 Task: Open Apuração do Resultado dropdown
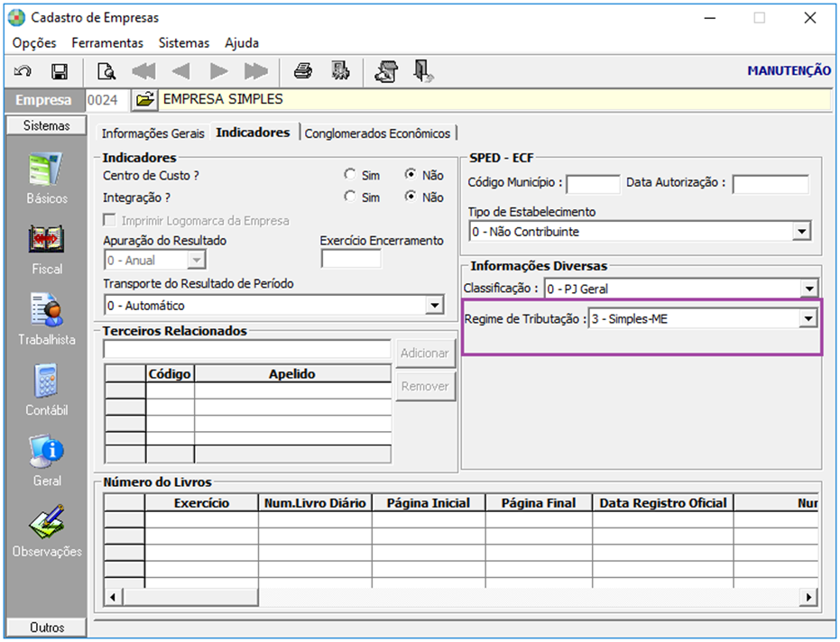tap(197, 261)
